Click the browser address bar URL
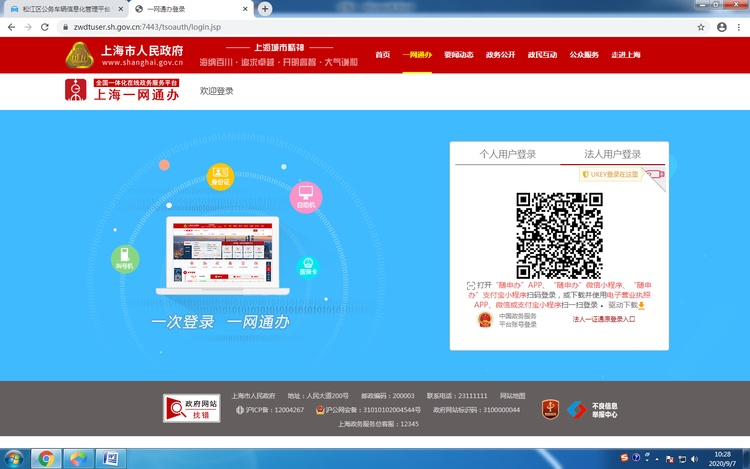The image size is (750, 469). pos(147,27)
